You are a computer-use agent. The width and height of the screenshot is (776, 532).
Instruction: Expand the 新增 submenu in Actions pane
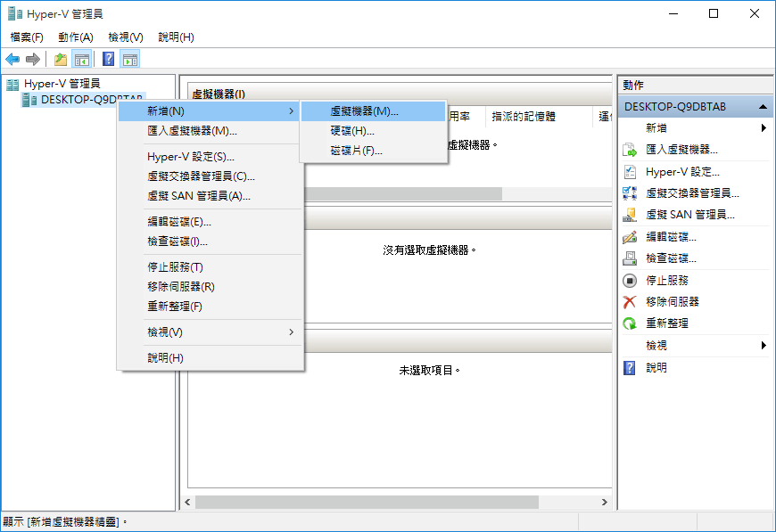click(x=764, y=128)
